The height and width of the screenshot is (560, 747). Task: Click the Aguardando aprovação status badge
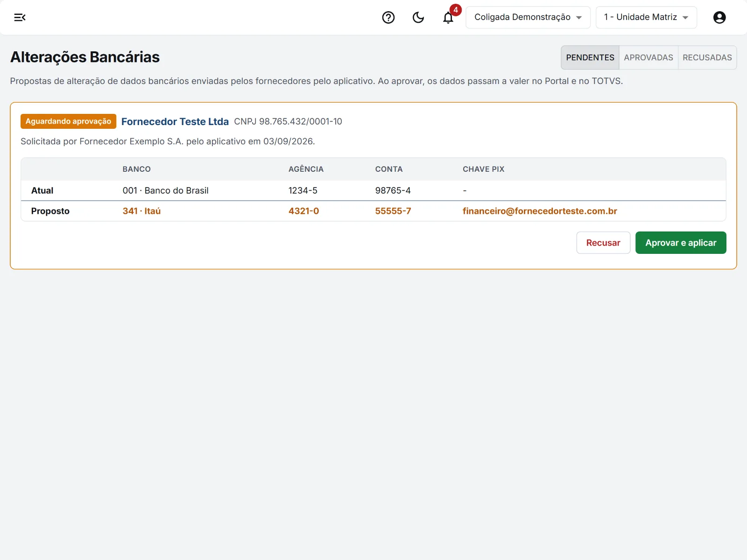click(x=68, y=121)
